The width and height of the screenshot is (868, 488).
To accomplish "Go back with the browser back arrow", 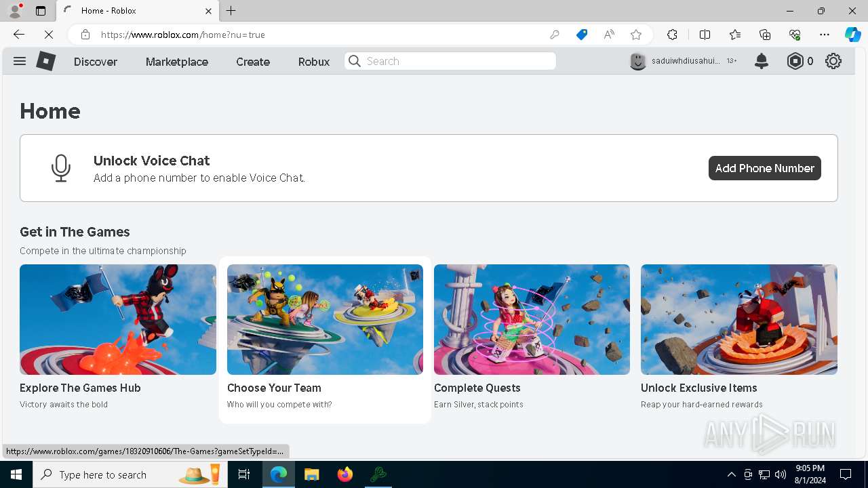I will click(x=19, y=35).
